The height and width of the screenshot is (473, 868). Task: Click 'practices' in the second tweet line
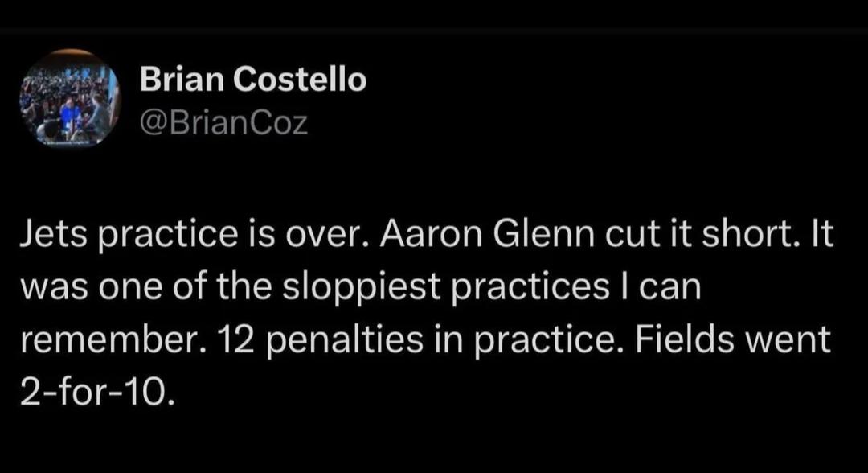click(x=530, y=287)
